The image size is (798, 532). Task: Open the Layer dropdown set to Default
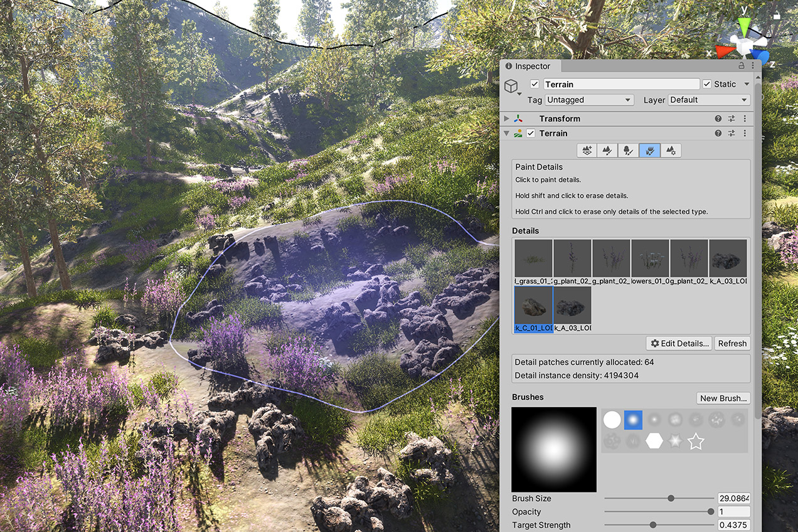tap(709, 100)
